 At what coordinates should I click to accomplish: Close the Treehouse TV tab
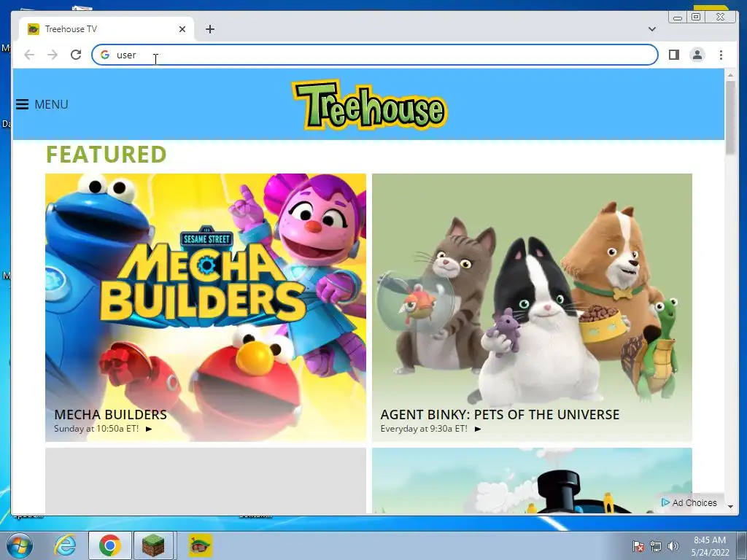[x=182, y=29]
